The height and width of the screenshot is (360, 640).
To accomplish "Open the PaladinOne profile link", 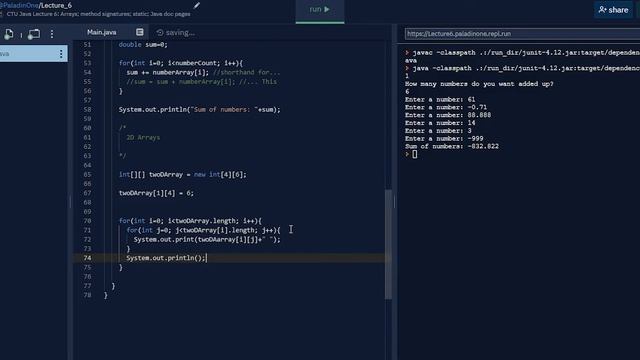I will (x=19, y=5).
